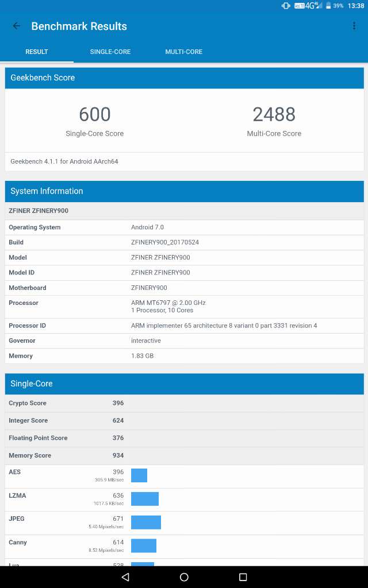Tap the Canny score bar
368x588 pixels.
pyautogui.click(x=143, y=546)
